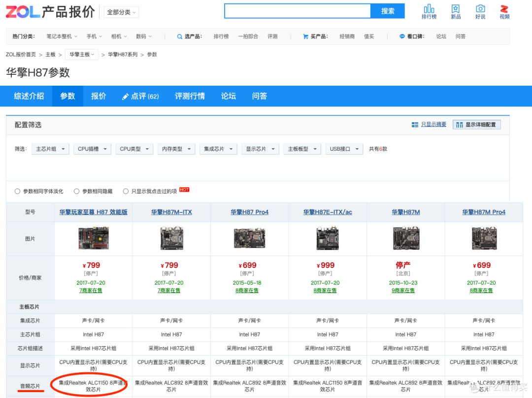The image size is (532, 398).
Task: Open the 华擎H87 Pro4 product link
Action: tap(249, 212)
